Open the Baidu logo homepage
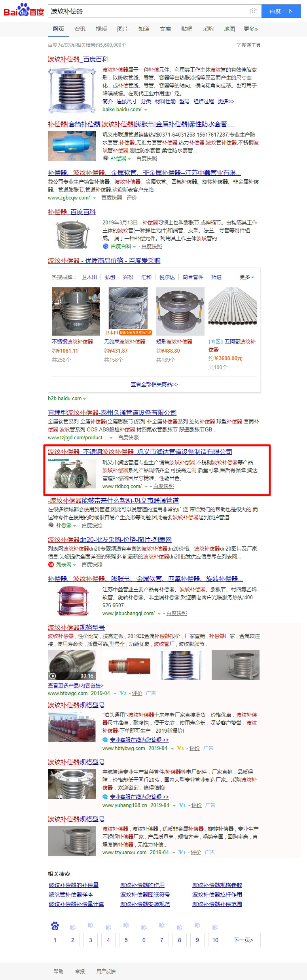This screenshot has width=307, height=980. point(24,10)
